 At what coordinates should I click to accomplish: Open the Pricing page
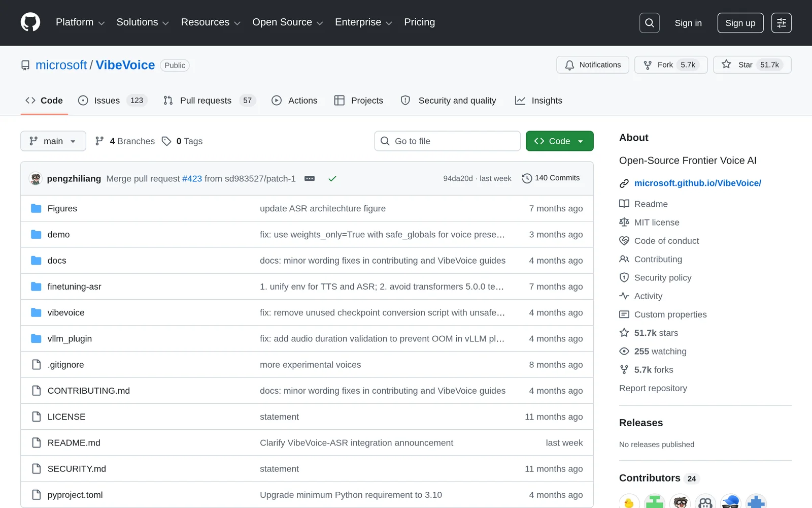419,22
